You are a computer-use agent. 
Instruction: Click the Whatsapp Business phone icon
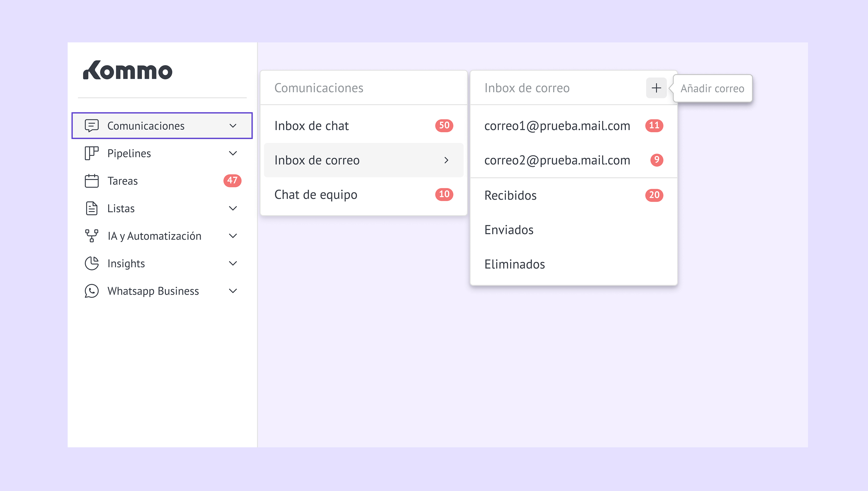tap(92, 291)
